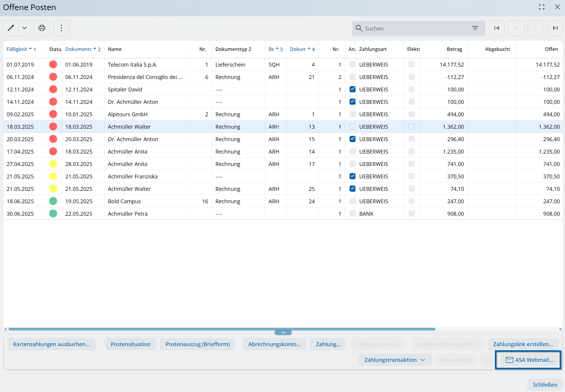Collapse the bottom action panel chevron
The width and height of the screenshot is (565, 392).
coord(283,333)
